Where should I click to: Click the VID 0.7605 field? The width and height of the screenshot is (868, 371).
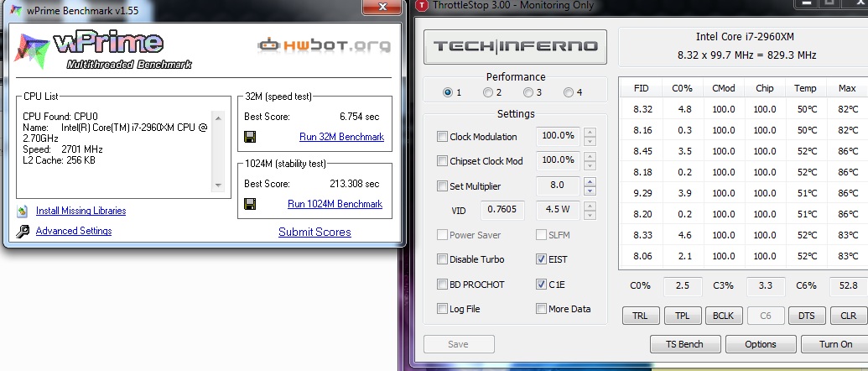pos(502,210)
